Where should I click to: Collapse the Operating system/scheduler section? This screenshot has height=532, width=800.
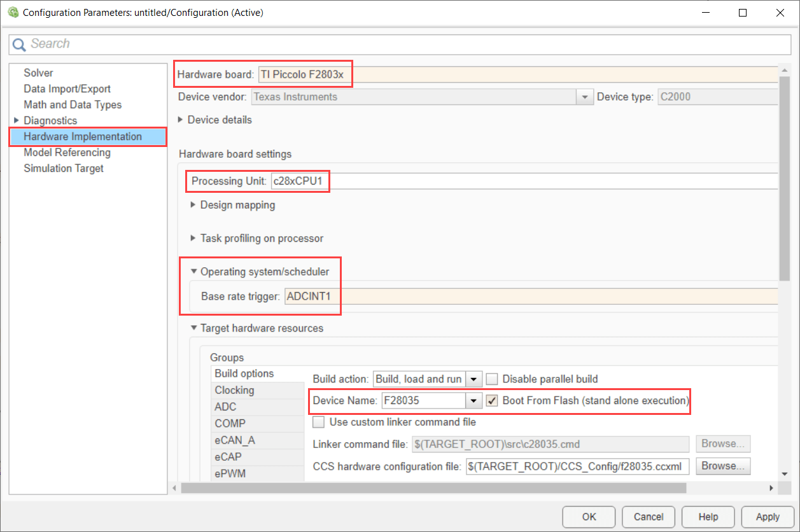pyautogui.click(x=193, y=272)
